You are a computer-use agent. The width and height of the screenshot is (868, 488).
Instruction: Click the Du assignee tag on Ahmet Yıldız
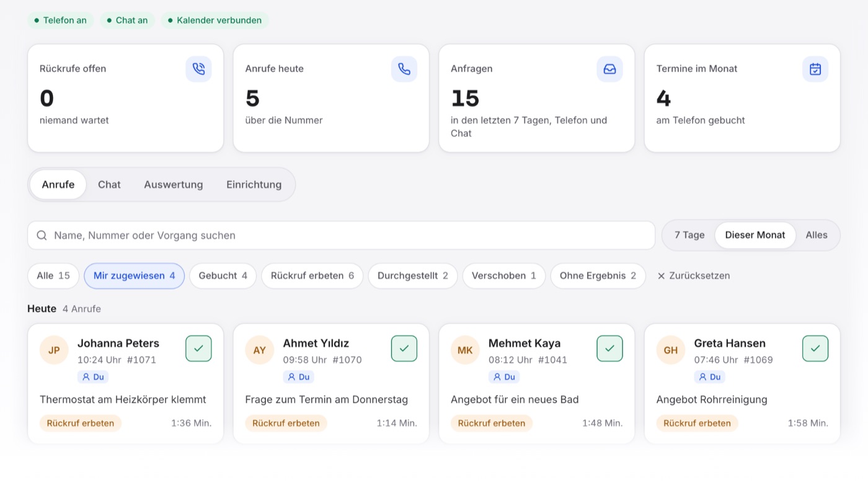[x=299, y=377]
